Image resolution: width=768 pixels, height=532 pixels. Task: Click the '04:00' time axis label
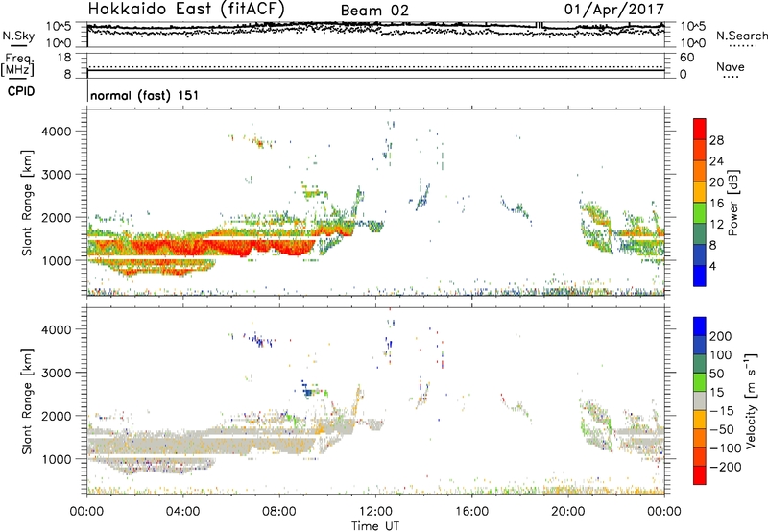182,512
